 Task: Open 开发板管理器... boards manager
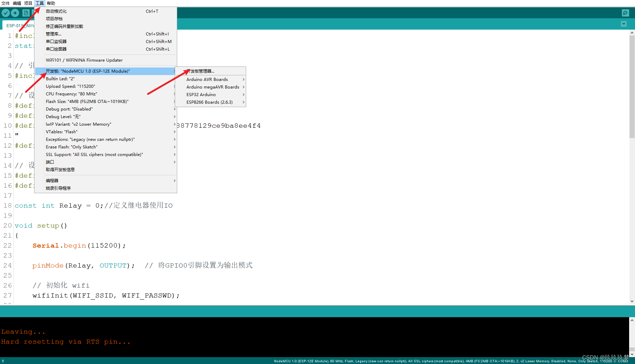pyautogui.click(x=211, y=71)
